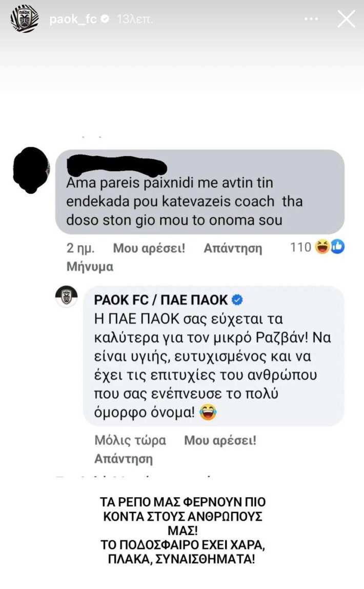Click the verified badge next to paok_fc
This screenshot has height=589, width=364.
pyautogui.click(x=105, y=18)
